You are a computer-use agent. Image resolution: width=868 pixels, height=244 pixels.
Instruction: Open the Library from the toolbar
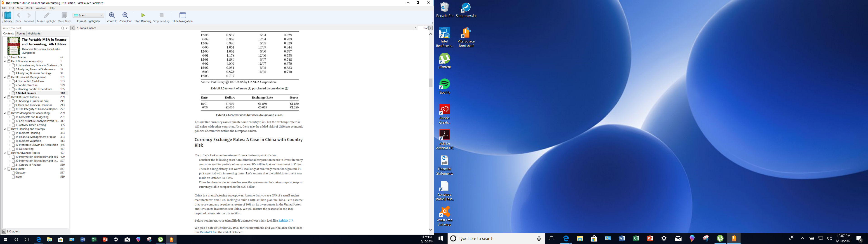click(8, 17)
